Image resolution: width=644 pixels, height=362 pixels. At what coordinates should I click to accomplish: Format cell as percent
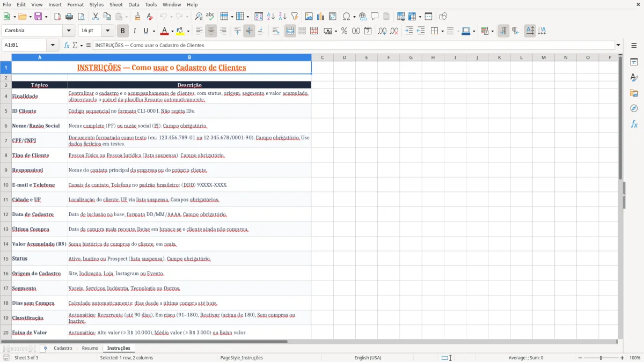pos(344,31)
